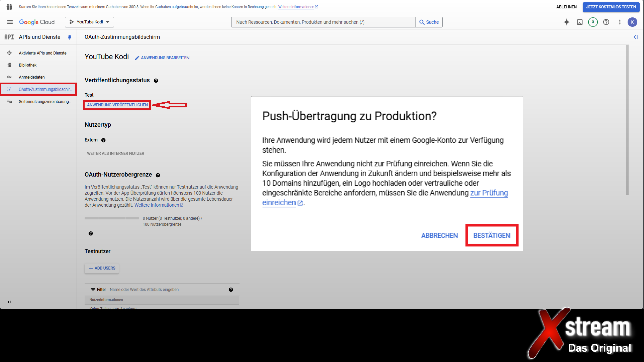Click help icon next to Veröffentlichungsstatus
Viewport: 644px width, 362px height.
pos(156,81)
